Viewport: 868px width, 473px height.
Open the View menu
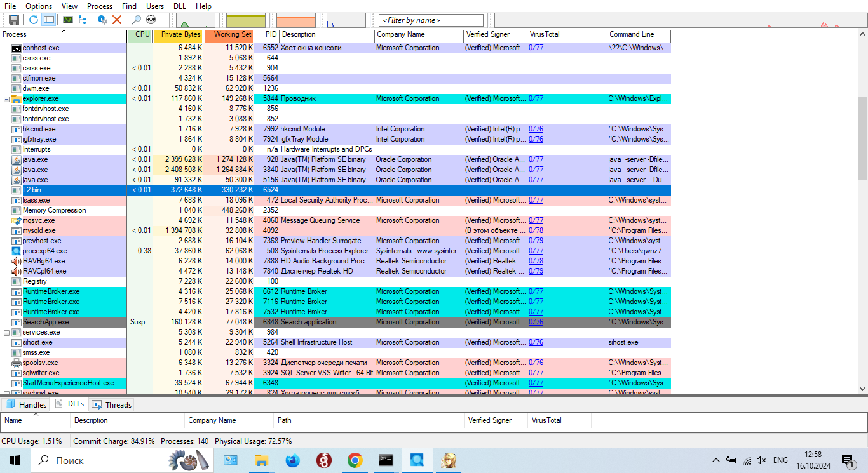[x=70, y=6]
